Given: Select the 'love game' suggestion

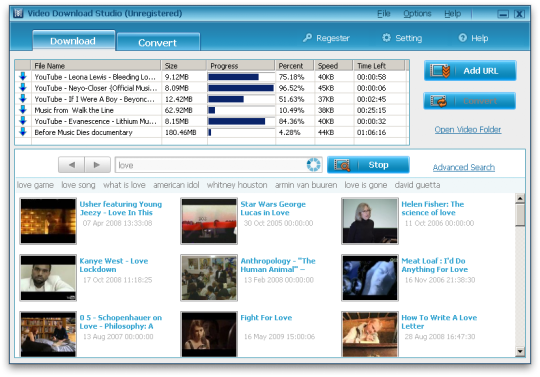Looking at the screenshot, I should (35, 185).
